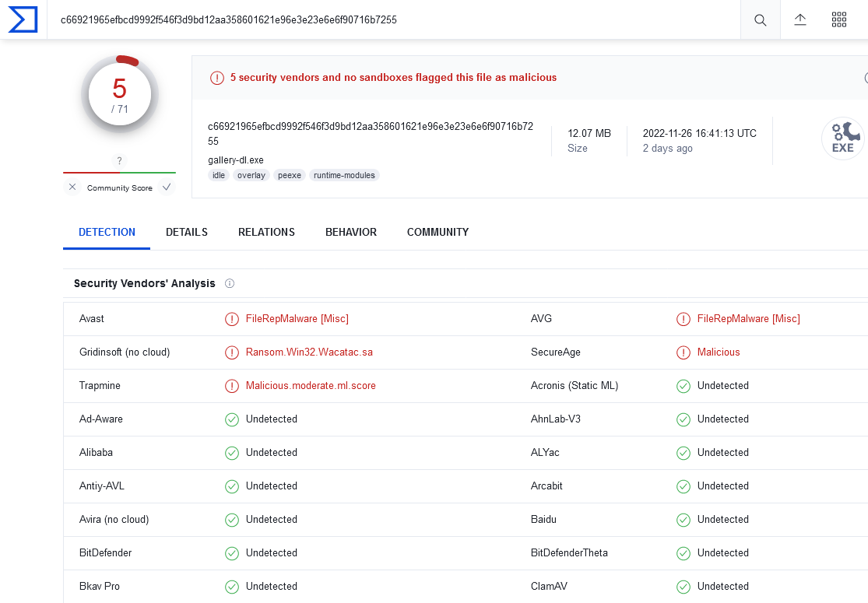Select the Malicious.moderate.ml.score text
The image size is (868, 603).
[311, 386]
